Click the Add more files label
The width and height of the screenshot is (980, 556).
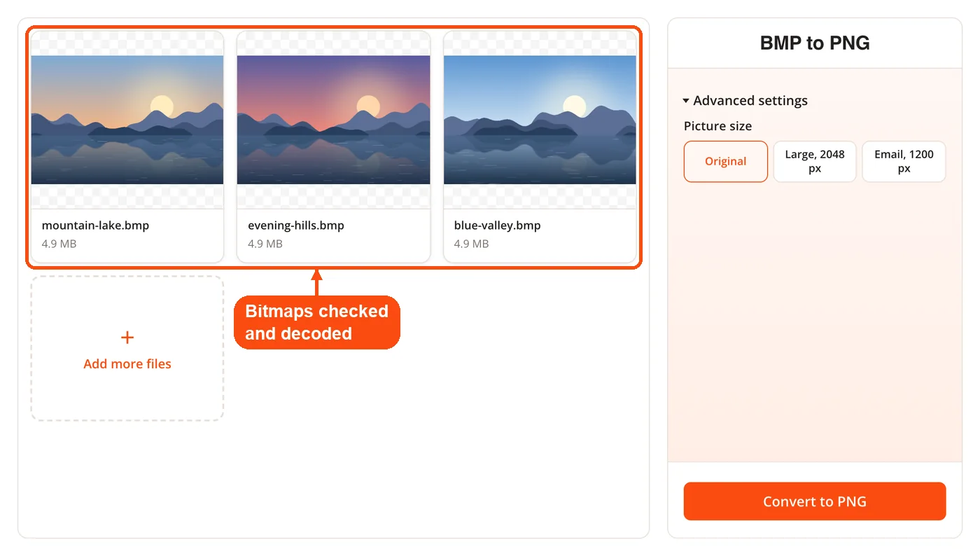(x=127, y=363)
